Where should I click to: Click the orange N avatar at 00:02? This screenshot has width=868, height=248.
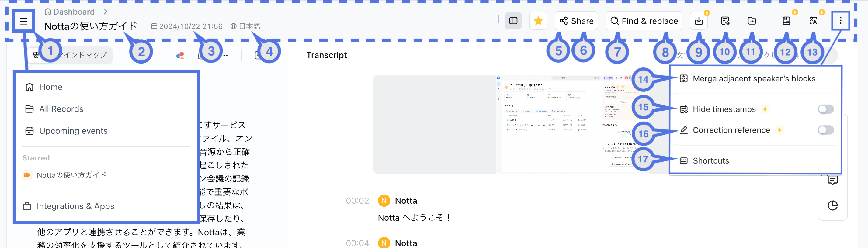click(384, 201)
